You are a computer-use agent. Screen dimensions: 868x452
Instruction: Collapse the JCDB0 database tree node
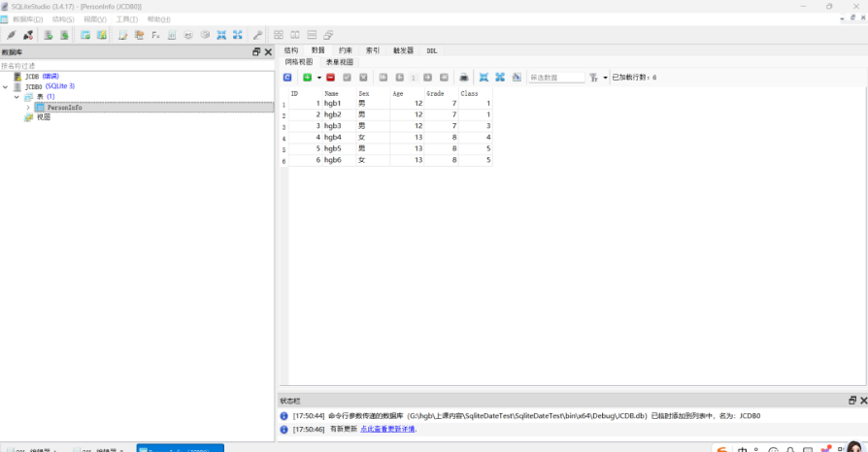click(x=6, y=86)
